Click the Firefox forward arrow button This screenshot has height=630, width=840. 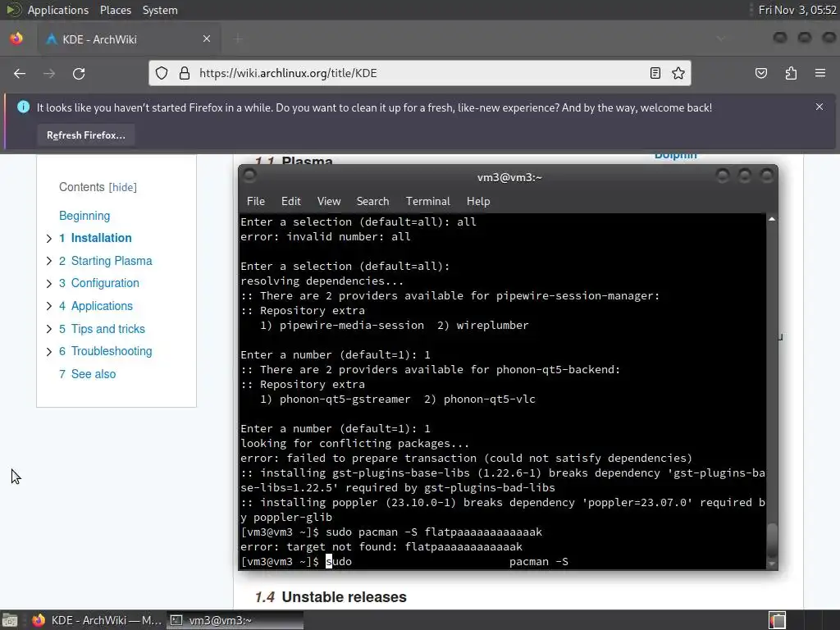49,73
